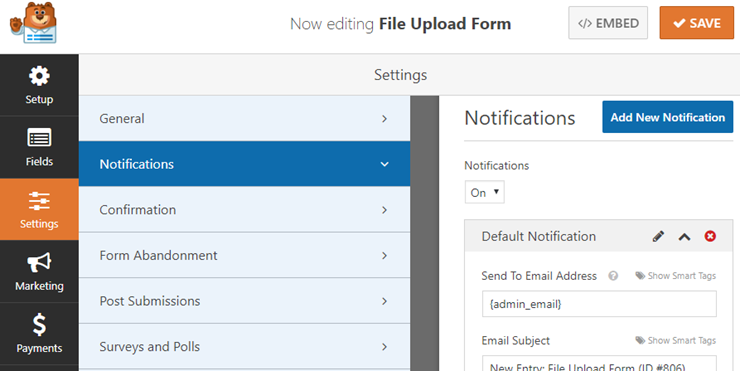The height and width of the screenshot is (371, 740).
Task: Collapse the Notifications settings chevron
Action: tap(385, 164)
